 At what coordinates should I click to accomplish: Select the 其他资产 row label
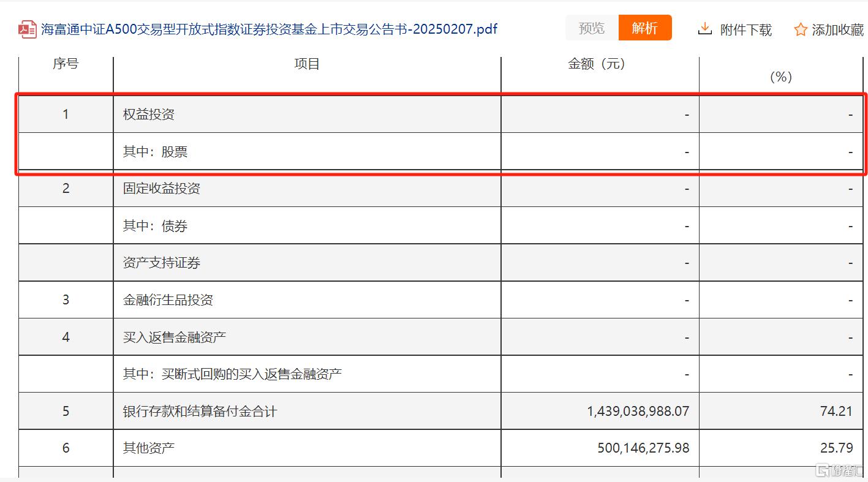[149, 448]
